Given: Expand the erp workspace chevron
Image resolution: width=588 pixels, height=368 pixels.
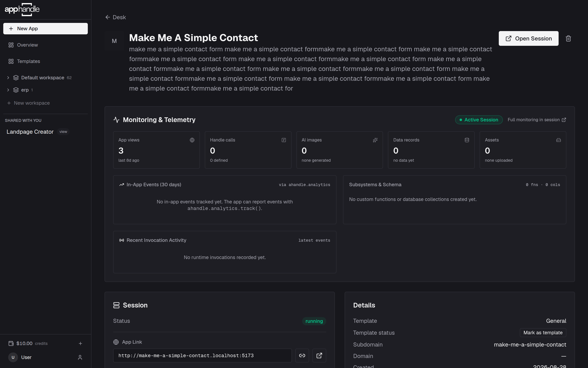Looking at the screenshot, I should tap(8, 90).
